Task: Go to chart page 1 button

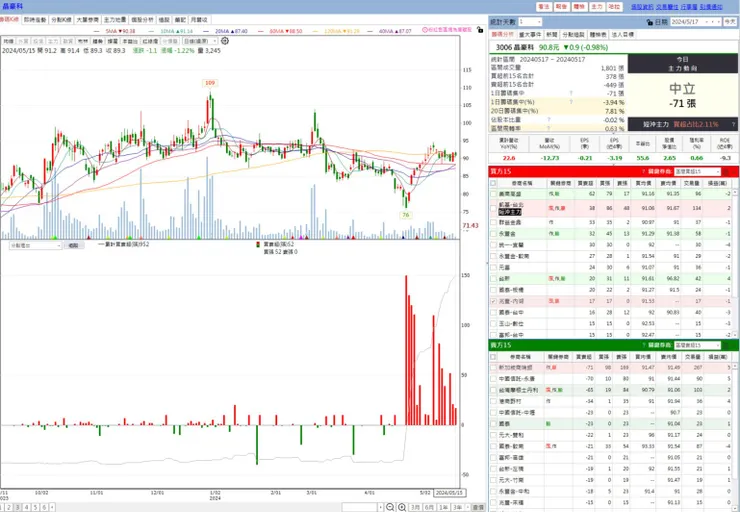Action: tap(1, 507)
